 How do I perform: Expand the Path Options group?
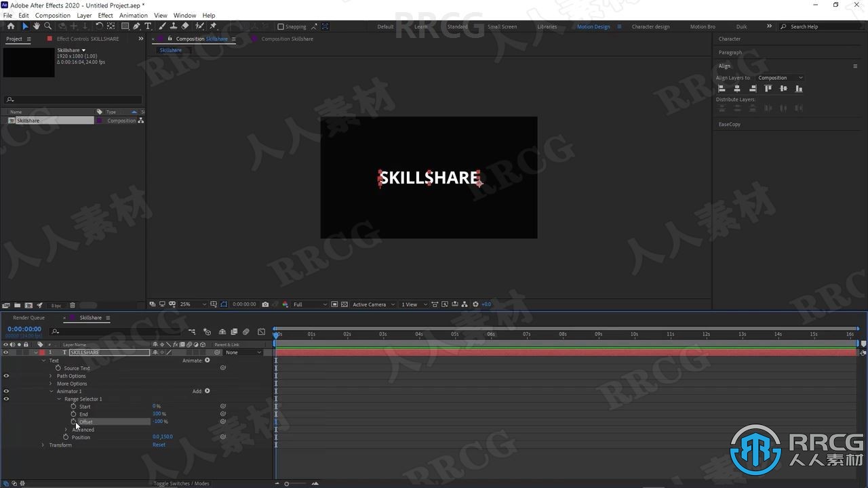pyautogui.click(x=51, y=376)
